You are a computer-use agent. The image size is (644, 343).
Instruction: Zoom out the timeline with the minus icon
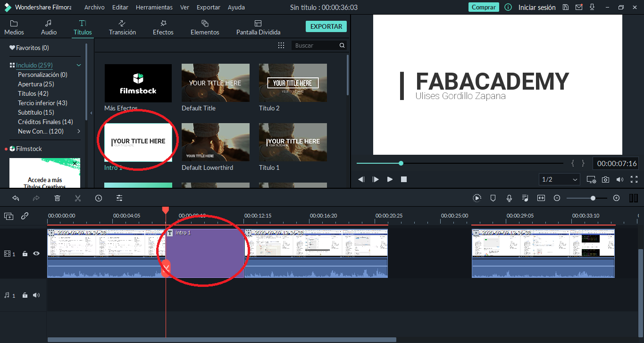coord(557,198)
